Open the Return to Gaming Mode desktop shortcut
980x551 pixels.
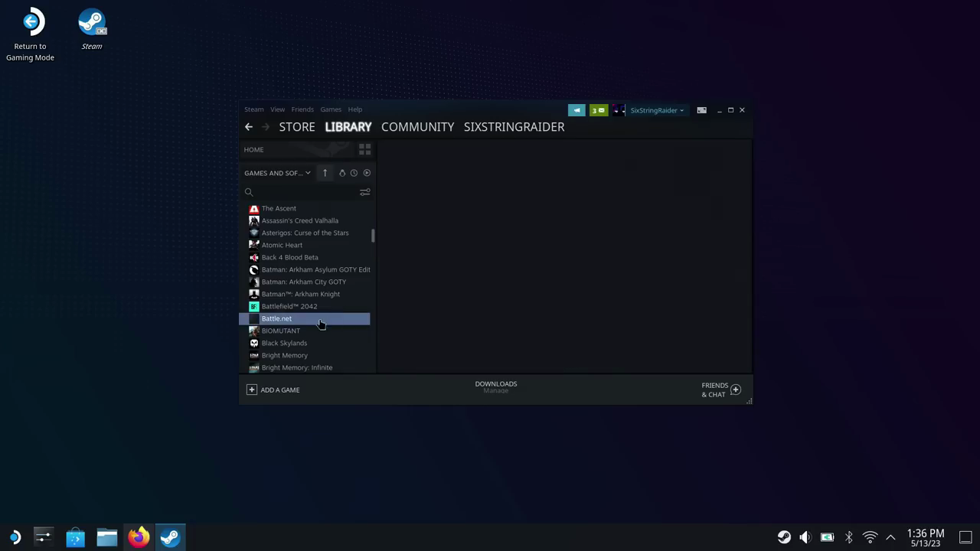coord(31,34)
